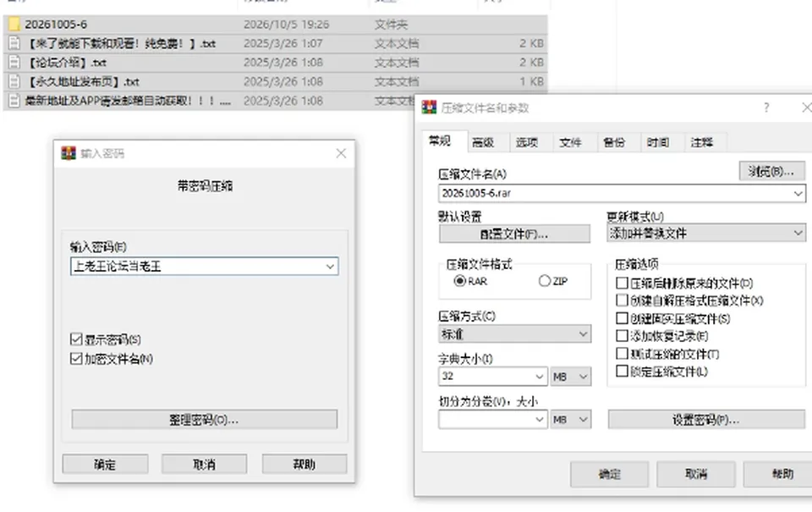This screenshot has height=512, width=812.
Task: Click 取消 in the 输入密码 dialog
Action: (204, 465)
